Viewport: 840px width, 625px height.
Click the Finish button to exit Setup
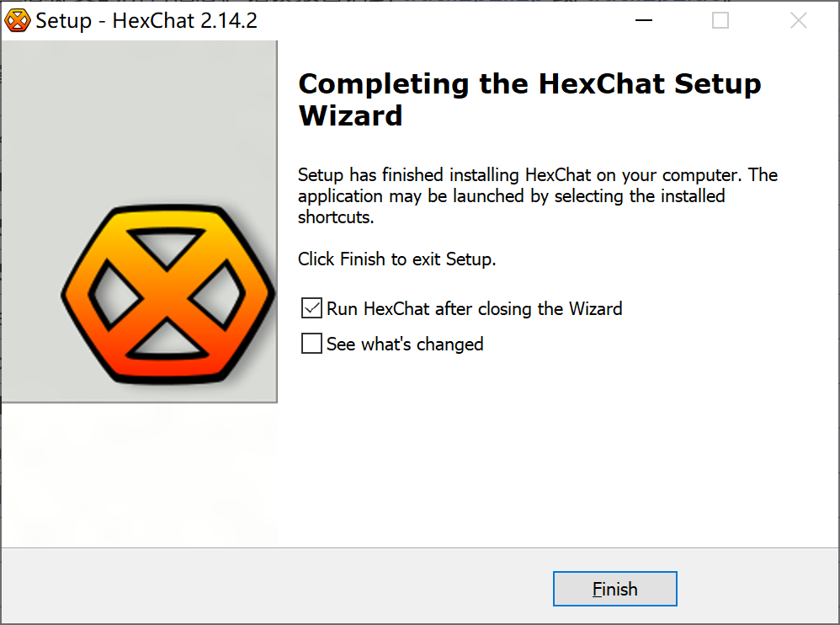pyautogui.click(x=615, y=589)
